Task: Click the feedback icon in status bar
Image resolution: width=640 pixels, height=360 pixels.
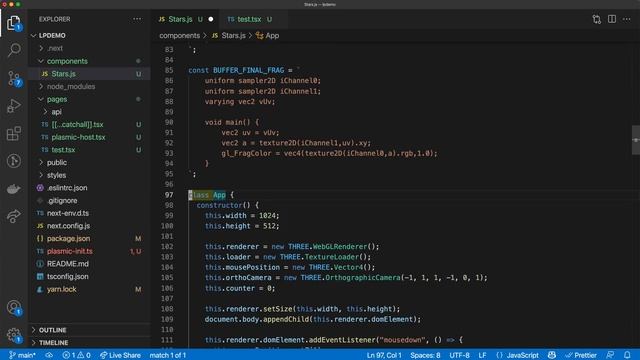Action: [610, 355]
